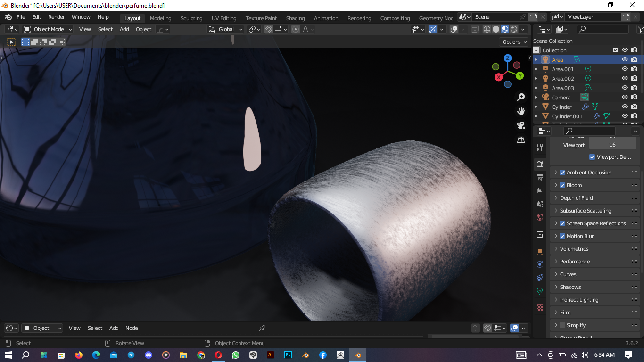This screenshot has width=644, height=362.
Task: Open the Object Mode dropdown
Action: (48, 29)
